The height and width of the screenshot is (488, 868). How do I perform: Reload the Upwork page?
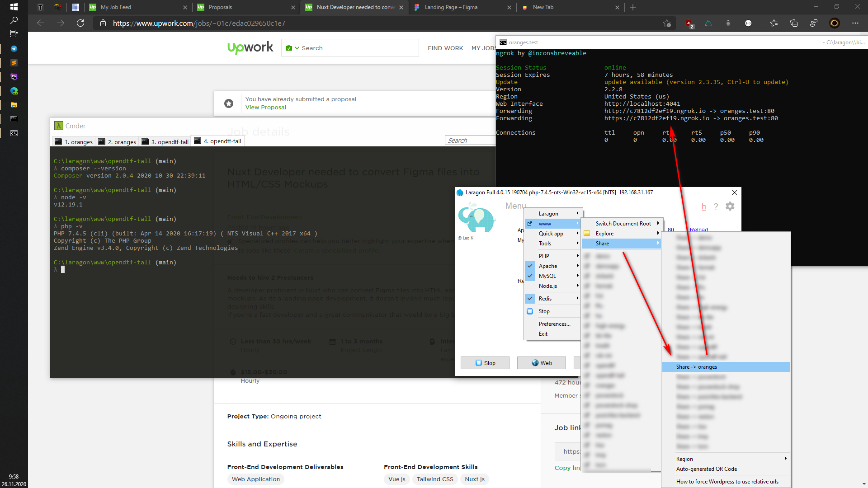[x=80, y=23]
